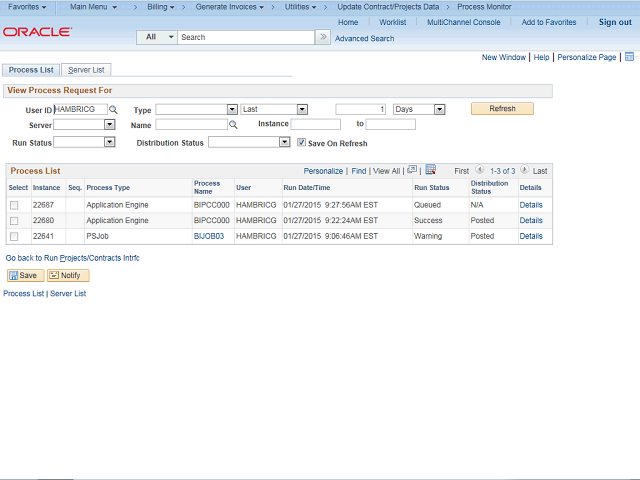This screenshot has height=480, width=640.
Task: Open Details for instance 22680
Action: pos(531,220)
